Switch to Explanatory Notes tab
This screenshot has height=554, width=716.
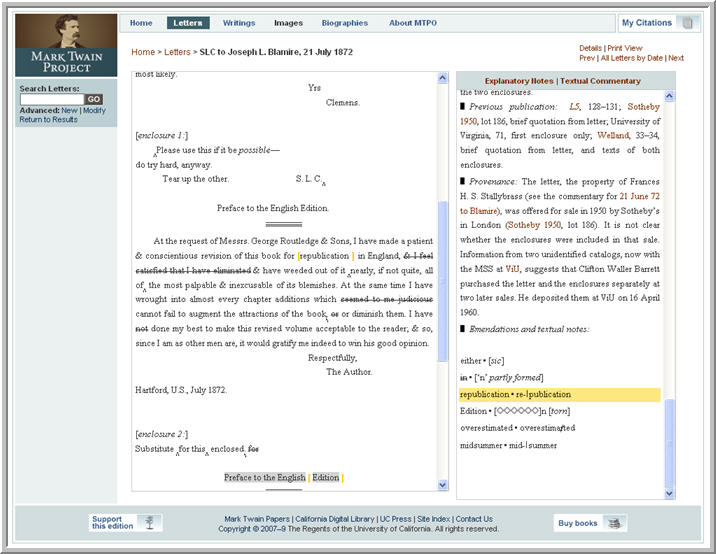519,81
